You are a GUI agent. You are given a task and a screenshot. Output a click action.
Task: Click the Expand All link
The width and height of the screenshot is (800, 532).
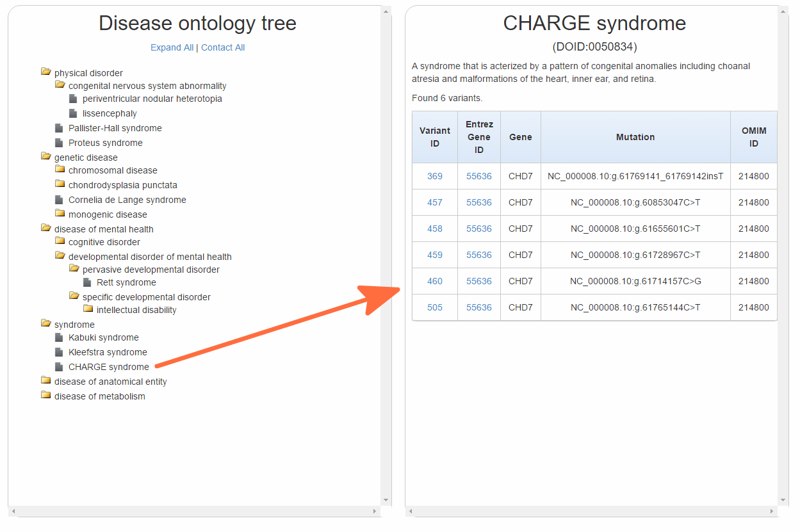click(172, 47)
